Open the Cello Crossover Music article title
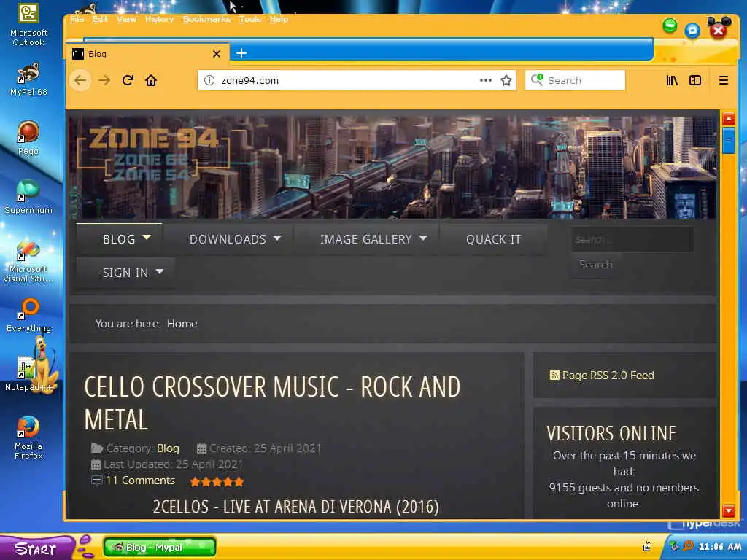Viewport: 747px width, 560px height. tap(273, 402)
